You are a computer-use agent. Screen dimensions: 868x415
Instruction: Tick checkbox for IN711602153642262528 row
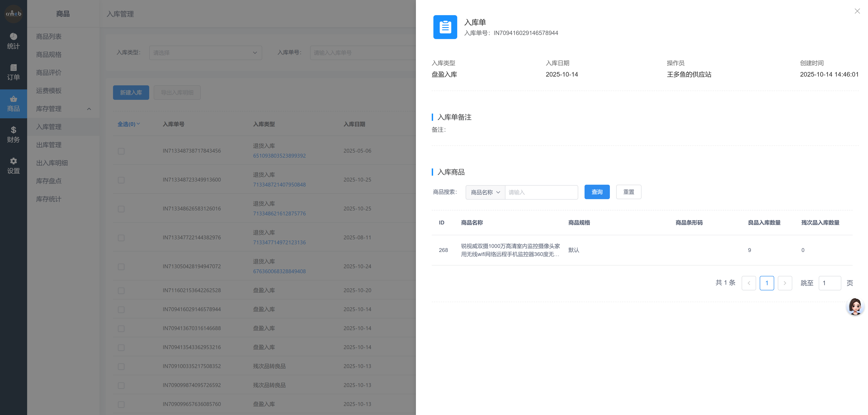121,290
